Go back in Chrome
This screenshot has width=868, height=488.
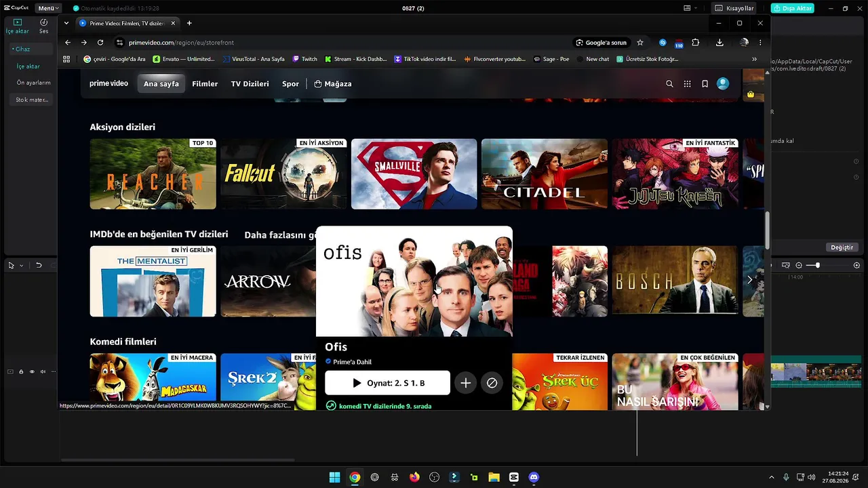(68, 42)
